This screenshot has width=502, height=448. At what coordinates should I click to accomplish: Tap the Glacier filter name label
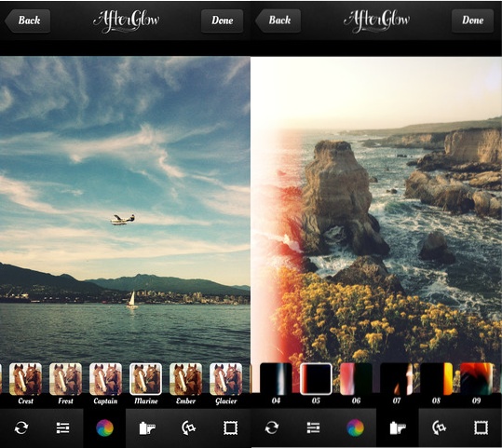coord(226,400)
